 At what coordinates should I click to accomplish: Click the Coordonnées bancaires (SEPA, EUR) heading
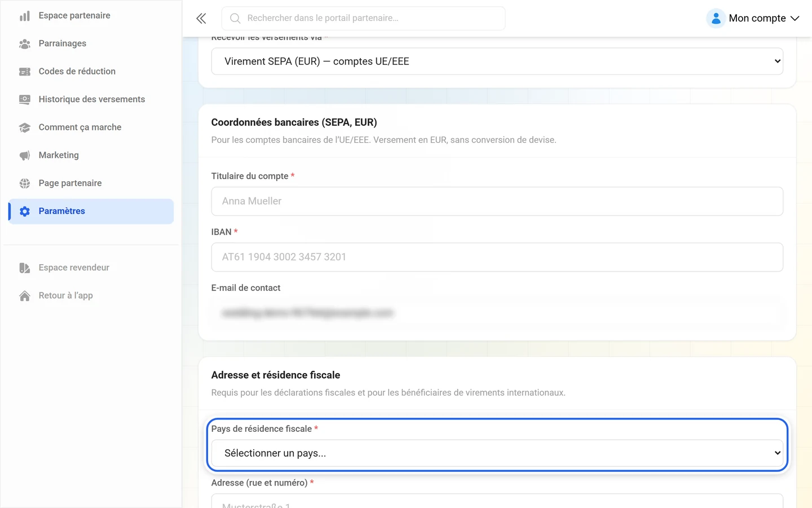(294, 122)
